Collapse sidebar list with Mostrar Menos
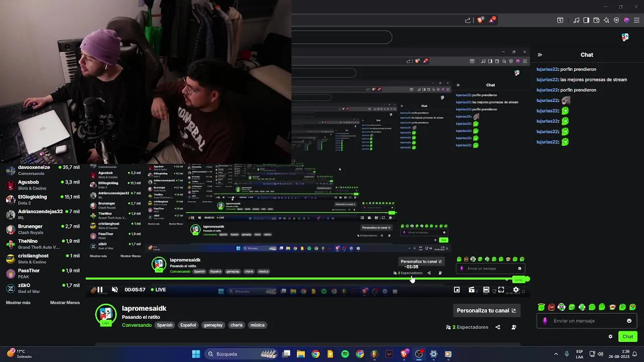The width and height of the screenshot is (644, 362). 65,303
